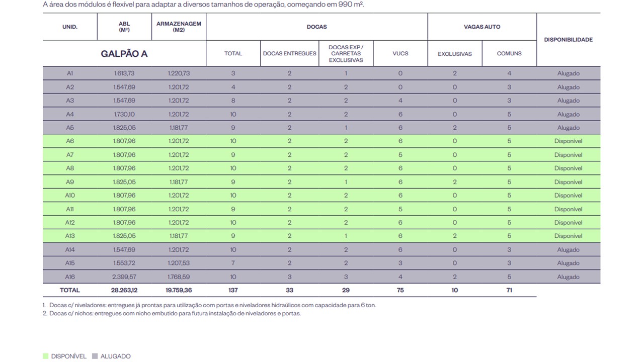
Task: Select the ABL value 2.399,57
Action: (124, 277)
